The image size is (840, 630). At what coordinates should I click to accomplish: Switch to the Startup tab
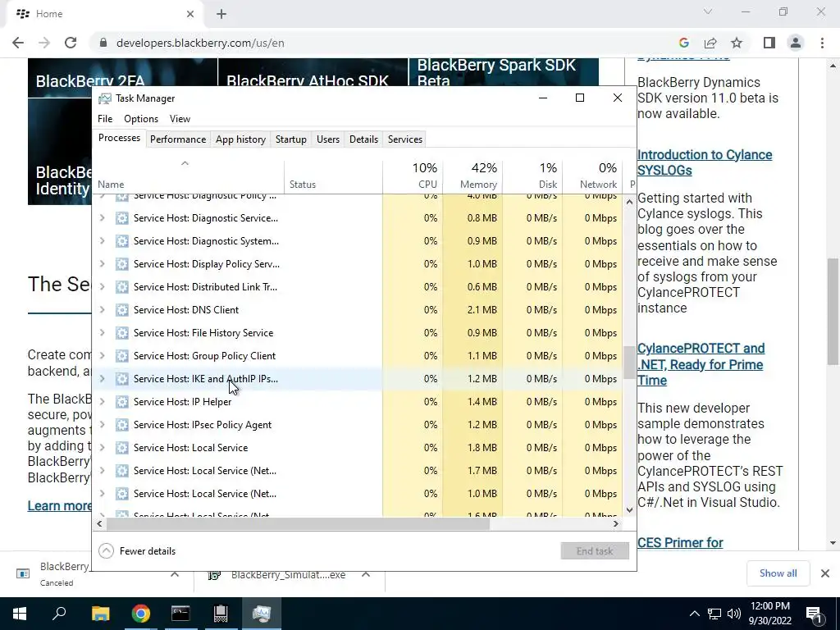291,139
